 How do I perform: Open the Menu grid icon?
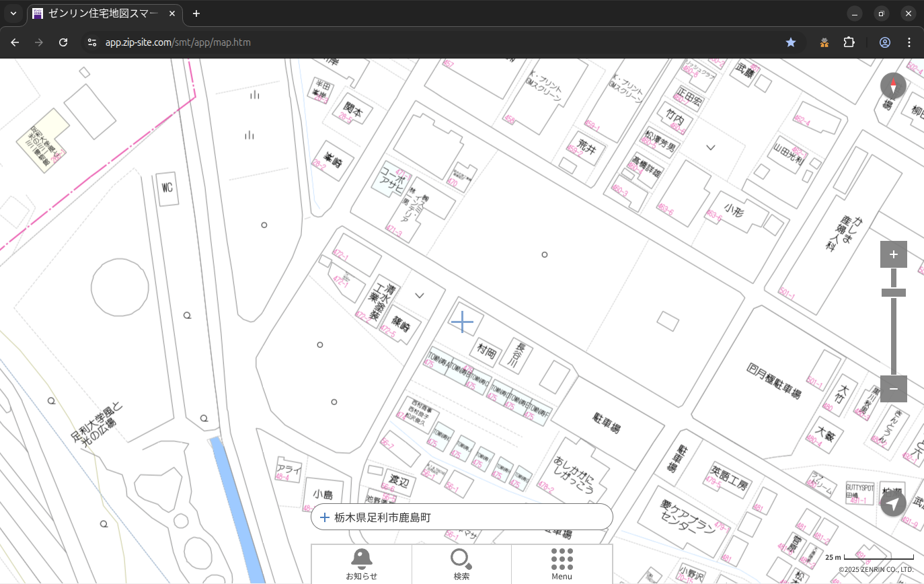coord(562,564)
